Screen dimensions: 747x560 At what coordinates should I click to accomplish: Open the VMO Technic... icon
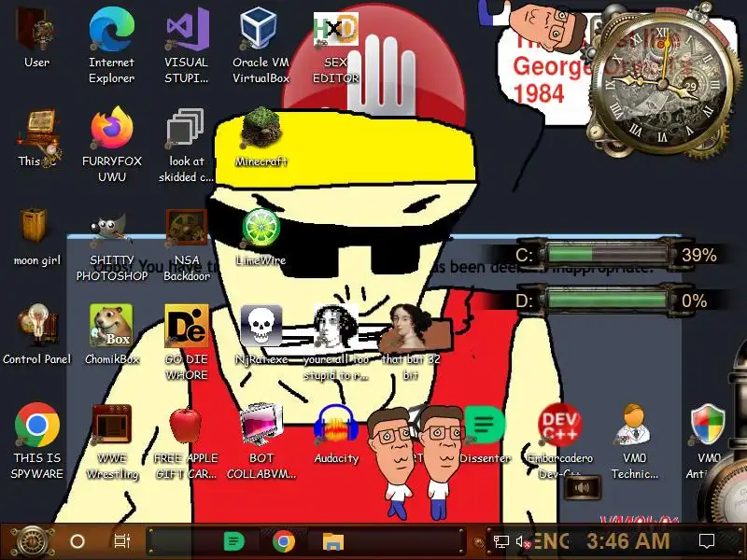point(634,441)
